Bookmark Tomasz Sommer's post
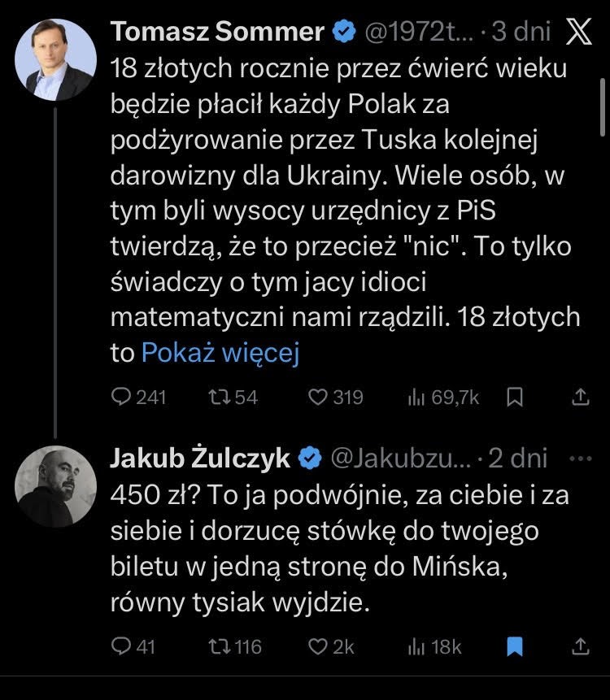 (x=514, y=397)
